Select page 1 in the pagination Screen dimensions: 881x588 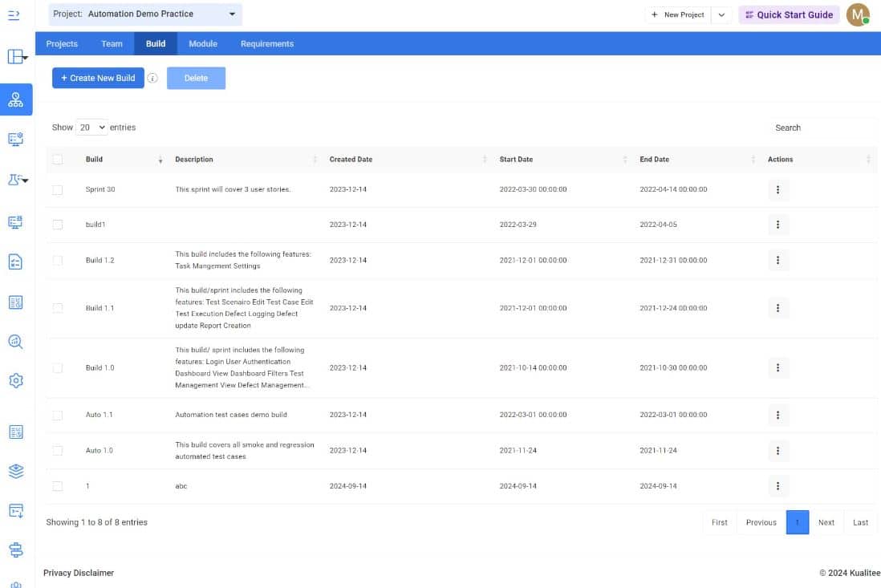point(798,522)
